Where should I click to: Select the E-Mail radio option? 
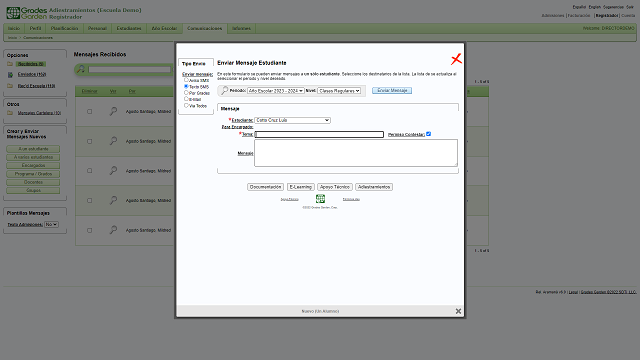(x=186, y=99)
